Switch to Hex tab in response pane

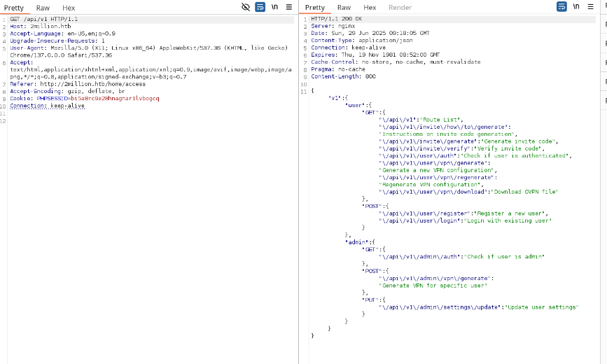click(x=370, y=8)
